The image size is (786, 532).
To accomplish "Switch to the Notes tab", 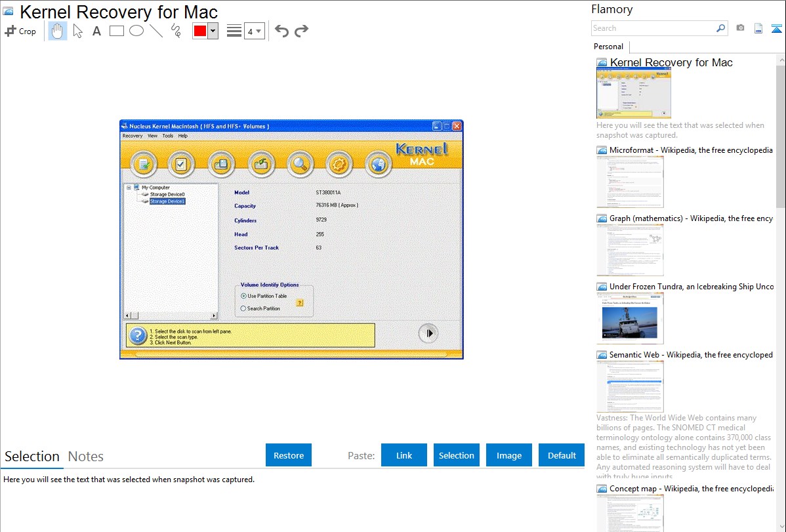I will 86,457.
